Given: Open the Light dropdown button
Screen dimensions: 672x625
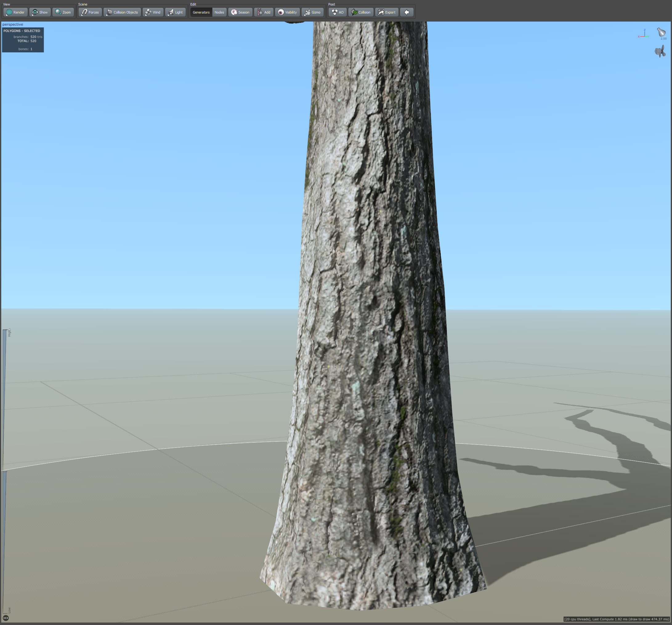Looking at the screenshot, I should 176,12.
